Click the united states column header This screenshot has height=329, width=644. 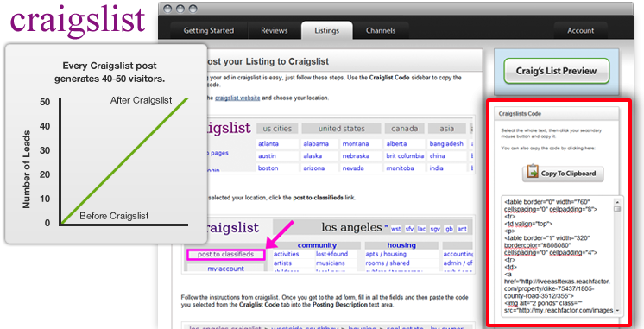(x=341, y=129)
